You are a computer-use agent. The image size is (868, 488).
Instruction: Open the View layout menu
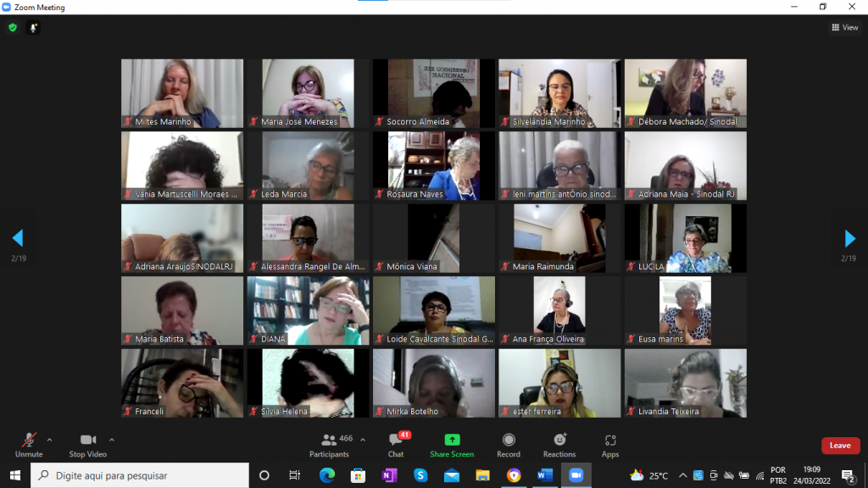pos(845,27)
